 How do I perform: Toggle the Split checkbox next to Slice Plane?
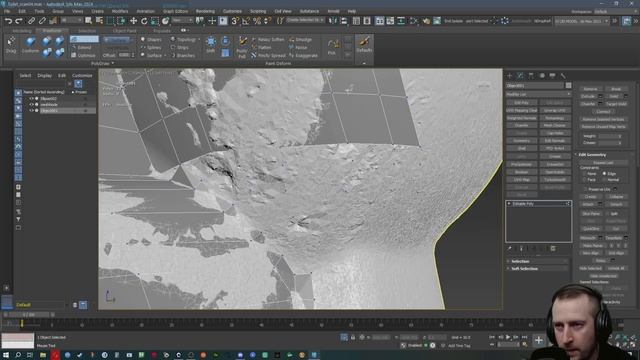(608, 213)
